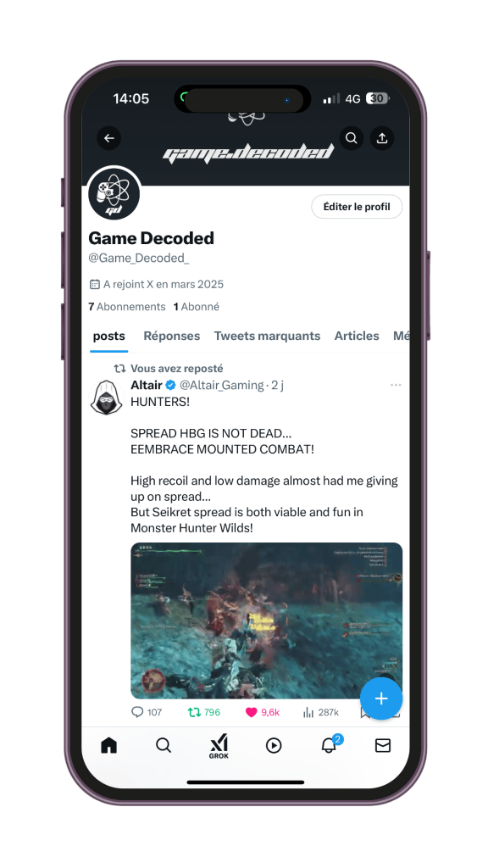
Task: Play the Monster Hunter Wilds video thumbnail
Action: click(x=267, y=620)
